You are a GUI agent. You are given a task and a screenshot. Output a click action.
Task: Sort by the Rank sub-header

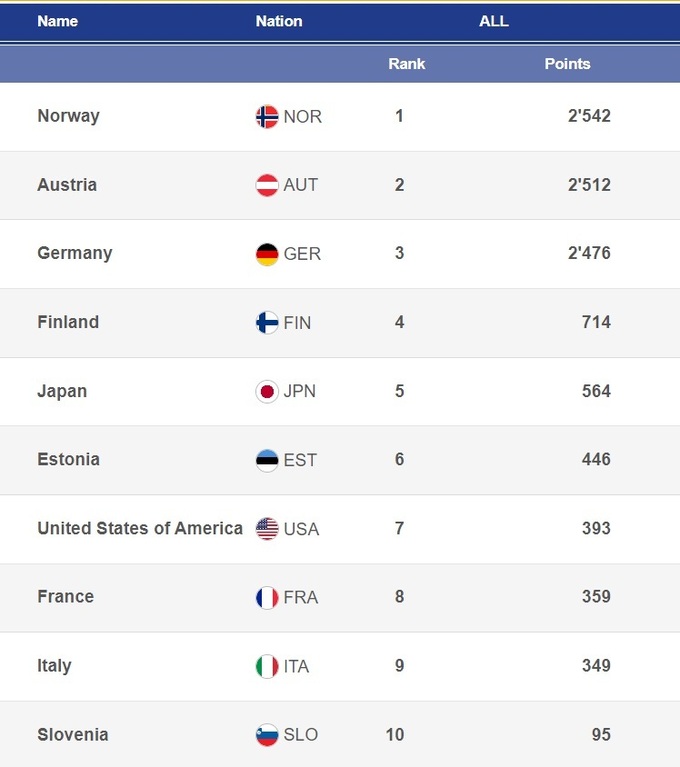pos(407,63)
